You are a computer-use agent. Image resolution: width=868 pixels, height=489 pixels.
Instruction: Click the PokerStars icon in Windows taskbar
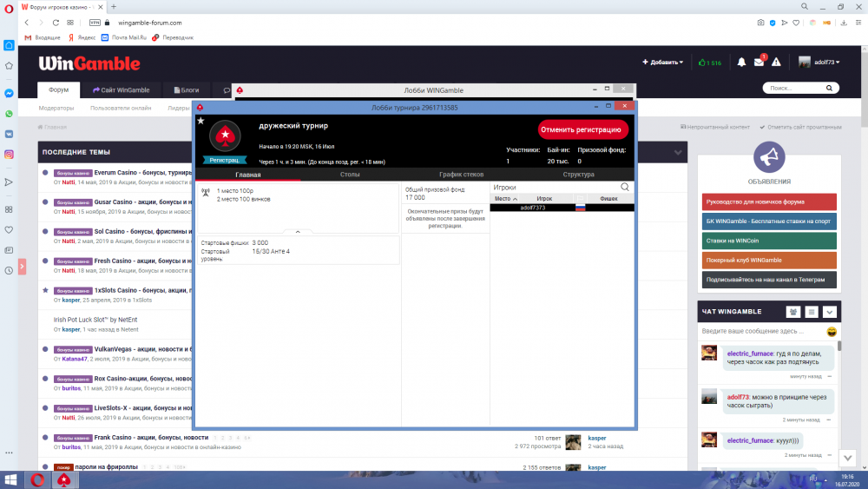click(x=63, y=479)
